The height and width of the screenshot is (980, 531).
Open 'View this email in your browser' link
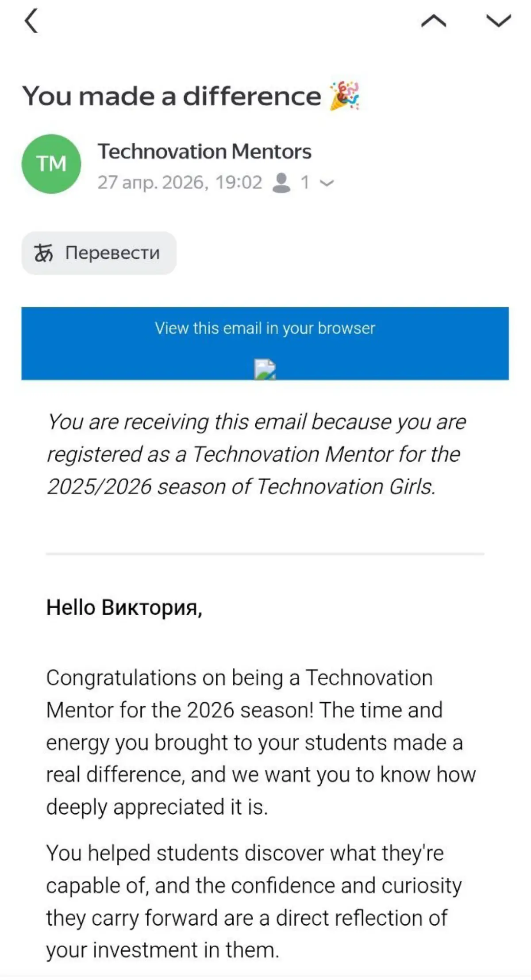click(x=265, y=328)
